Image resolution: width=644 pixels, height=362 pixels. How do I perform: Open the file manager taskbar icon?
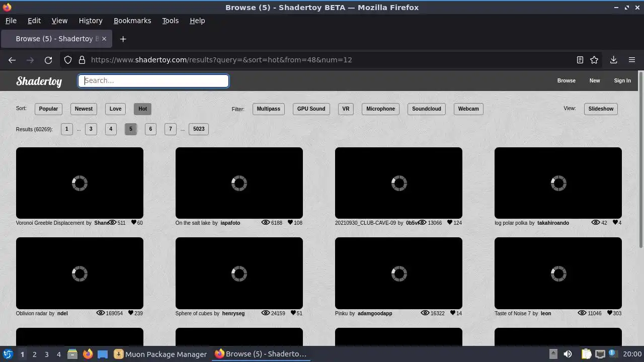pyautogui.click(x=72, y=354)
